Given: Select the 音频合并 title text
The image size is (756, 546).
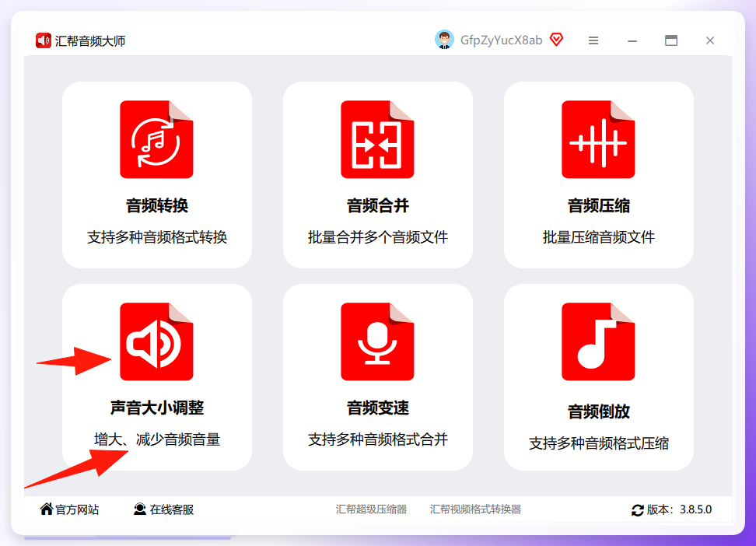Looking at the screenshot, I should (x=377, y=206).
